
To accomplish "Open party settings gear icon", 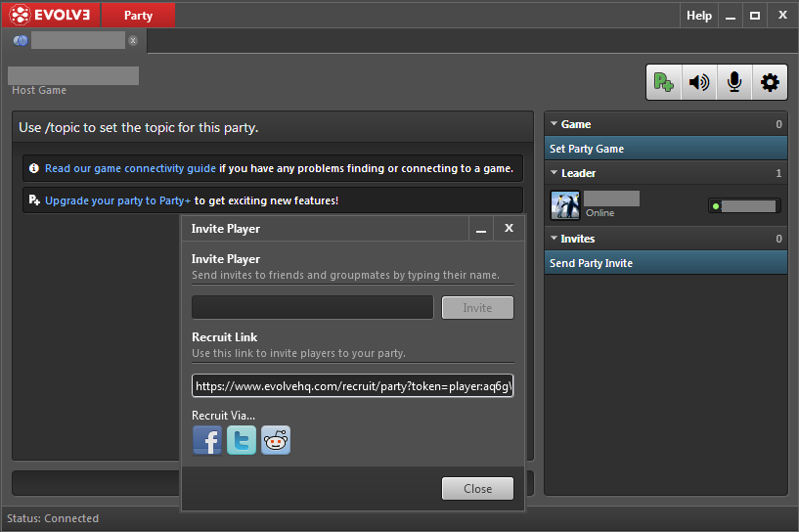I will [770, 82].
